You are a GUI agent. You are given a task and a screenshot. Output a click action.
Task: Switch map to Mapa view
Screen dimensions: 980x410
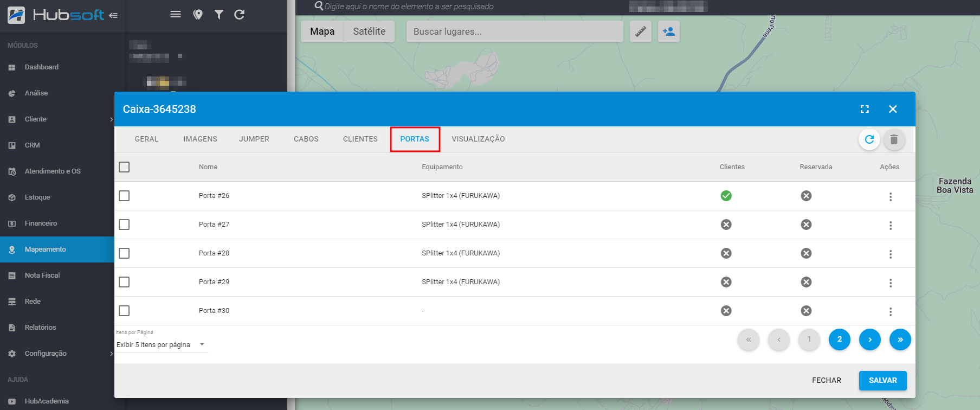(x=322, y=31)
